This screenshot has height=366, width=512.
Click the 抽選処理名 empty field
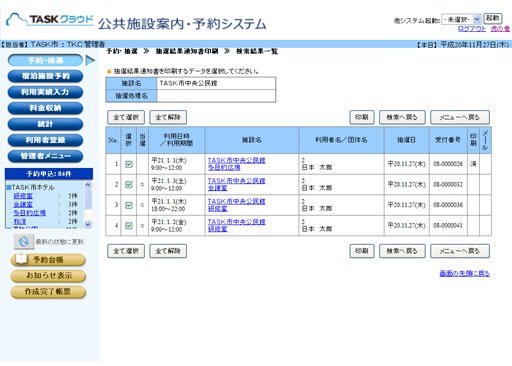click(216, 96)
